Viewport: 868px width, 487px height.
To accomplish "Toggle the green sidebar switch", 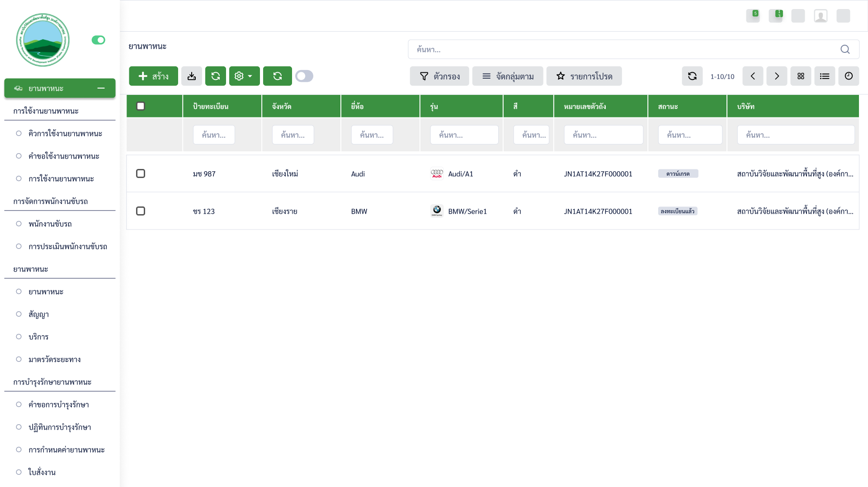I will (98, 40).
